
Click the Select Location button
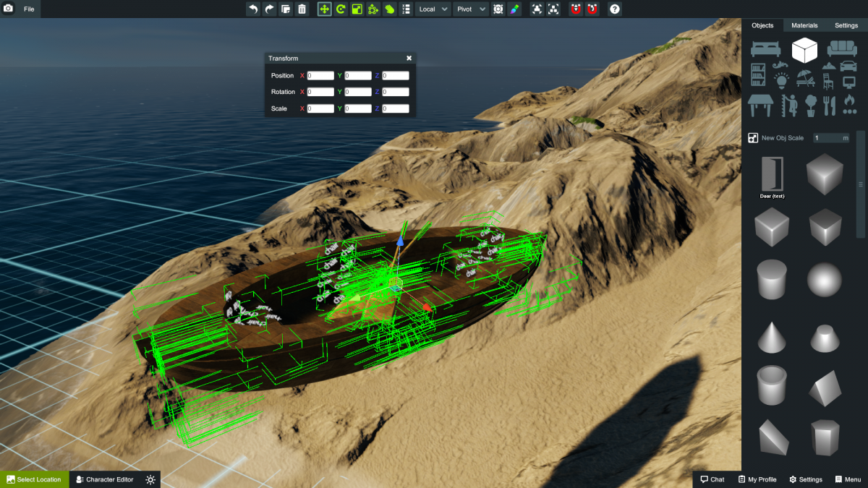coord(35,479)
